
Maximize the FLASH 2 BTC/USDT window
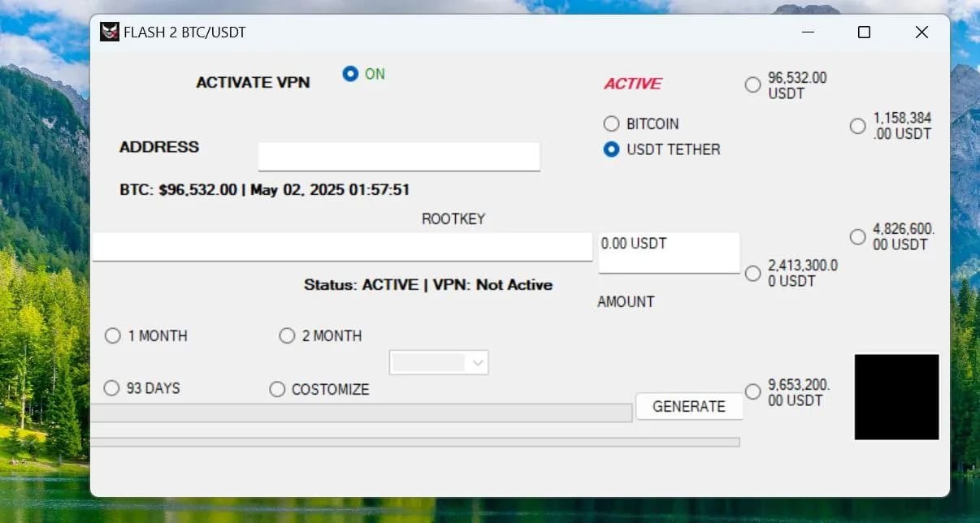[x=864, y=32]
